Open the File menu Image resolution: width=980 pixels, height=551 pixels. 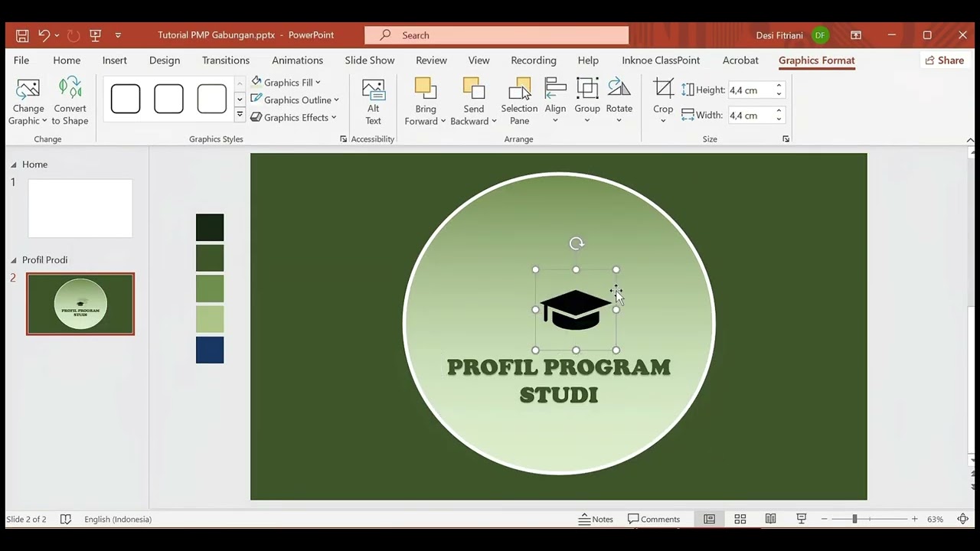pyautogui.click(x=21, y=60)
